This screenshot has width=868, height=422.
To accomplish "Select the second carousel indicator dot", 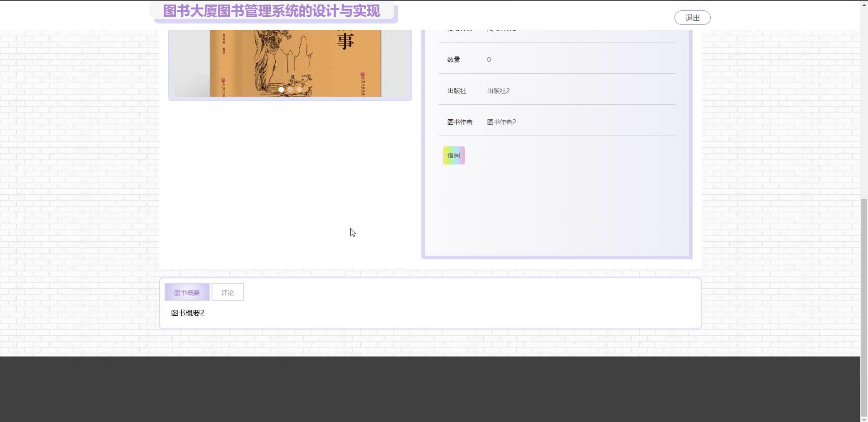I will pos(290,89).
